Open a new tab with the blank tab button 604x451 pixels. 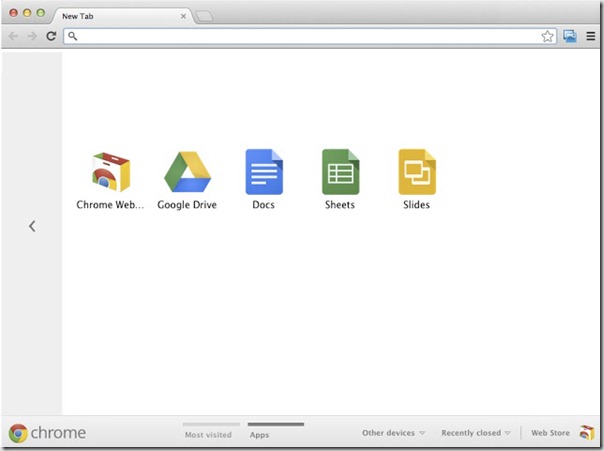[205, 16]
